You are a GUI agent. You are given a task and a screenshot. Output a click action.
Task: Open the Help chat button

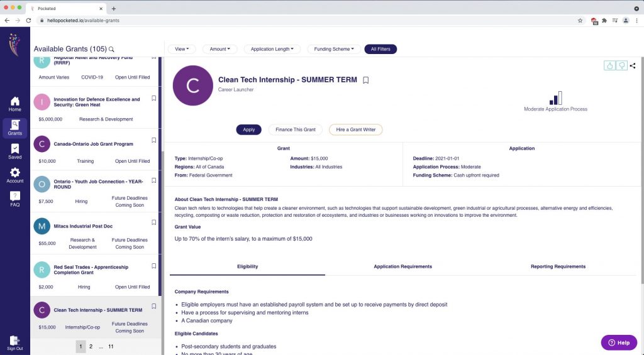pos(619,342)
